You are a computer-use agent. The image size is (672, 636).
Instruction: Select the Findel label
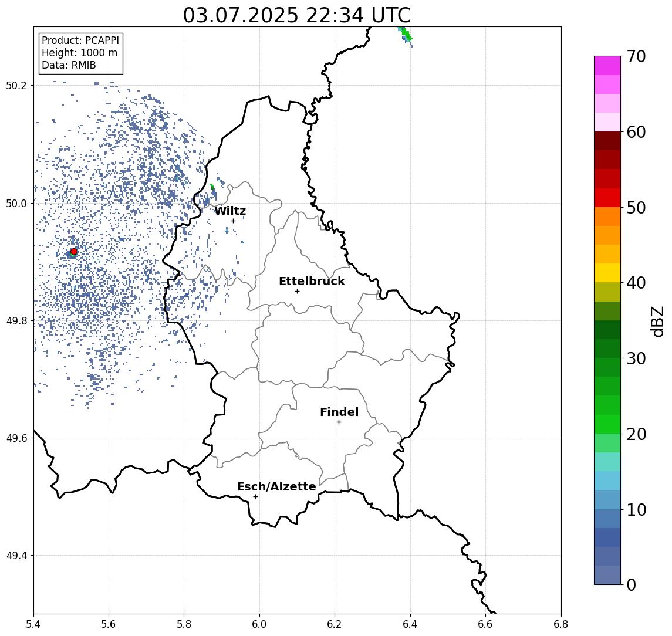pyautogui.click(x=339, y=412)
